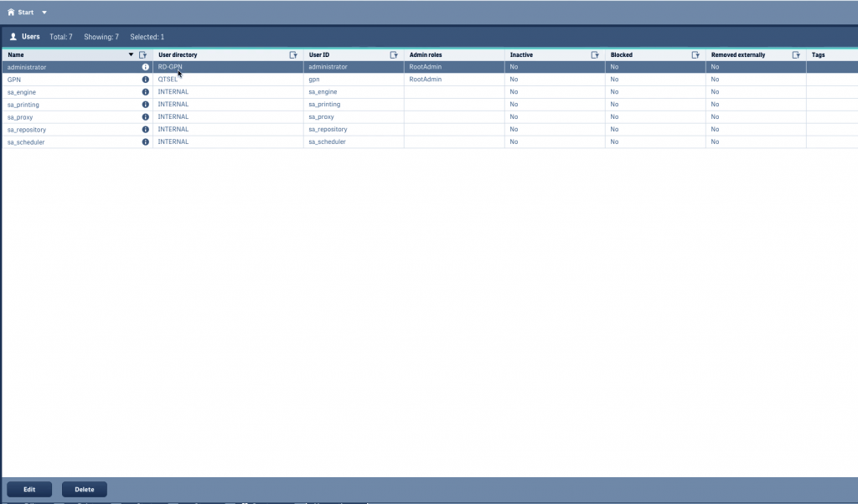Select the sa_repository user row
This screenshot has height=504, width=858.
[x=429, y=130]
